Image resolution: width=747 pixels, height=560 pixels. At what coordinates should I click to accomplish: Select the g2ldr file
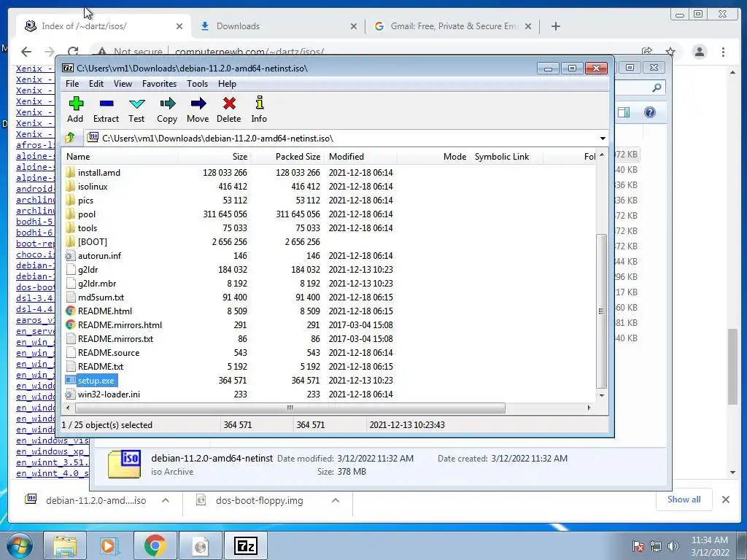click(88, 270)
